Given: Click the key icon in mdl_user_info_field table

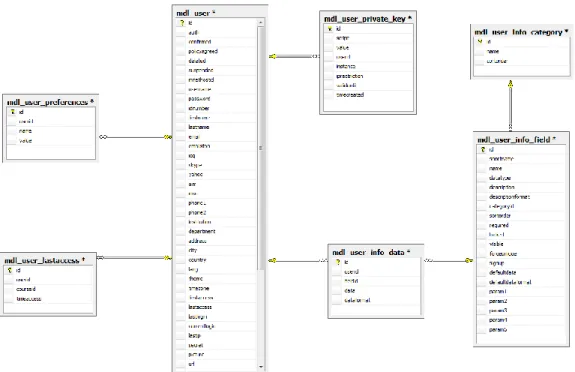Looking at the screenshot, I should point(483,150).
